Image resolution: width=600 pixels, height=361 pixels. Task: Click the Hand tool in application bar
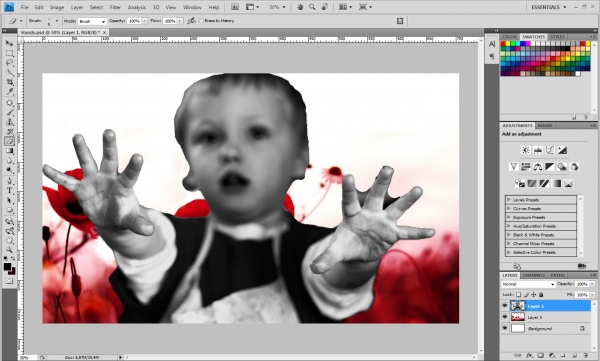pos(300,7)
